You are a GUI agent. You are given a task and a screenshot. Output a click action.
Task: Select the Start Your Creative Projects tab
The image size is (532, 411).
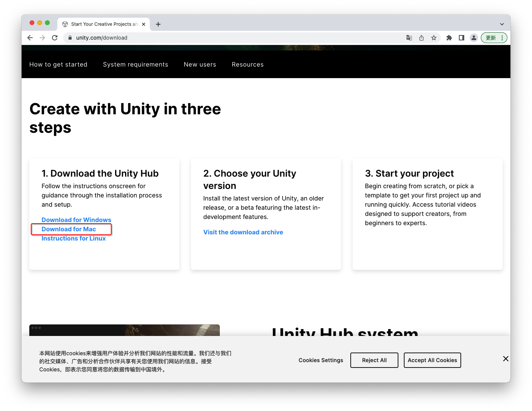(x=104, y=24)
